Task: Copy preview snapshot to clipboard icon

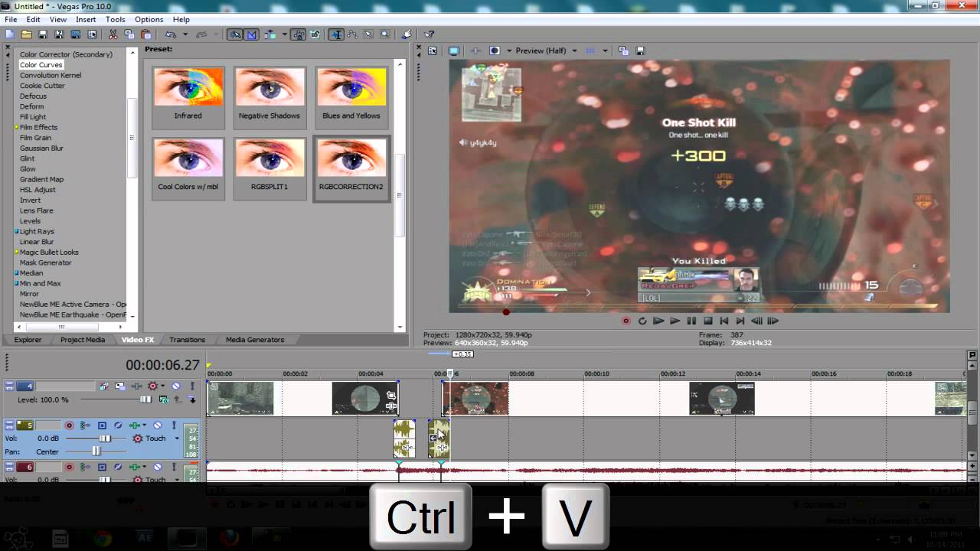Action: pyautogui.click(x=623, y=51)
